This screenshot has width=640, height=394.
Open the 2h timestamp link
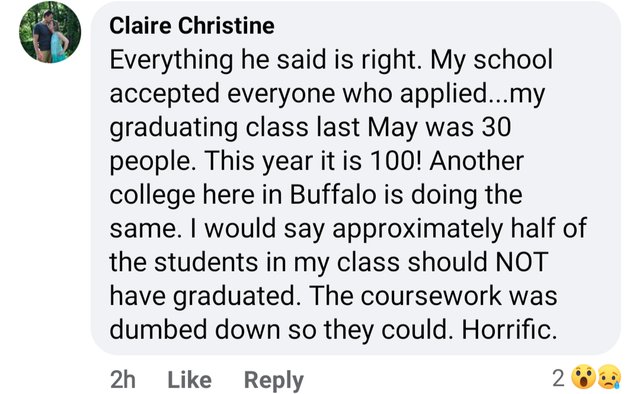pyautogui.click(x=122, y=380)
